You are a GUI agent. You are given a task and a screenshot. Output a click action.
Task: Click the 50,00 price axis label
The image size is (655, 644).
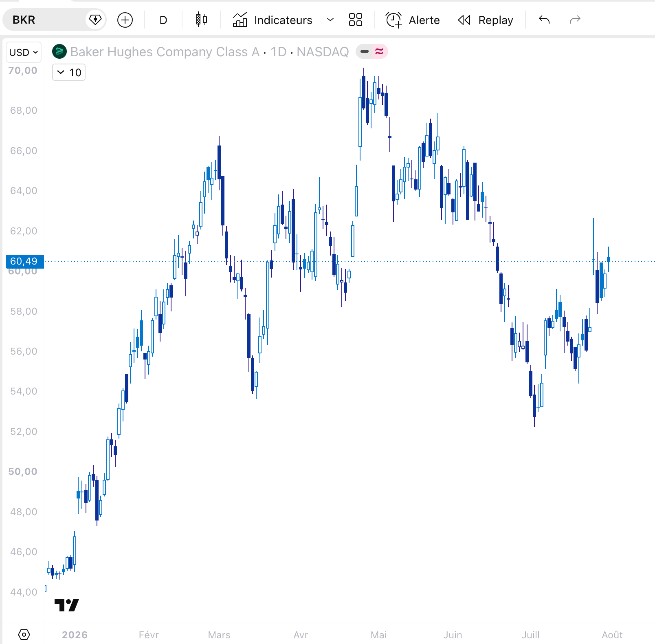(x=23, y=472)
